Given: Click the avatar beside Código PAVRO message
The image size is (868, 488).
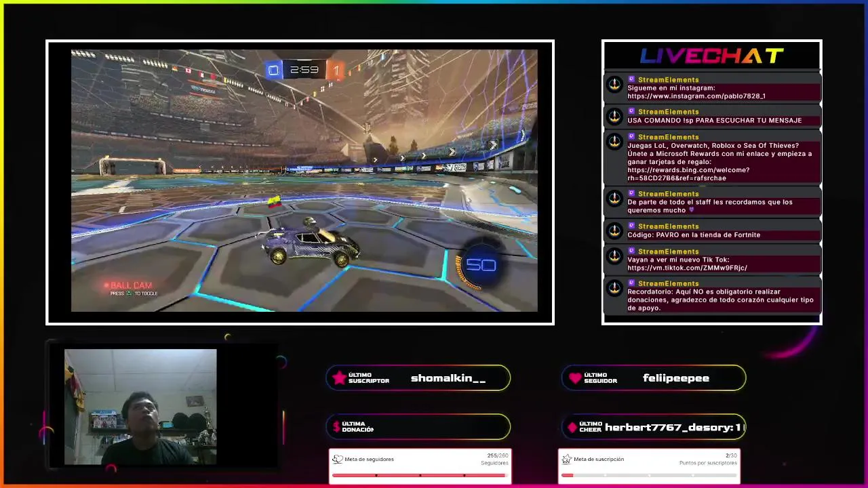Looking at the screenshot, I should (614, 231).
